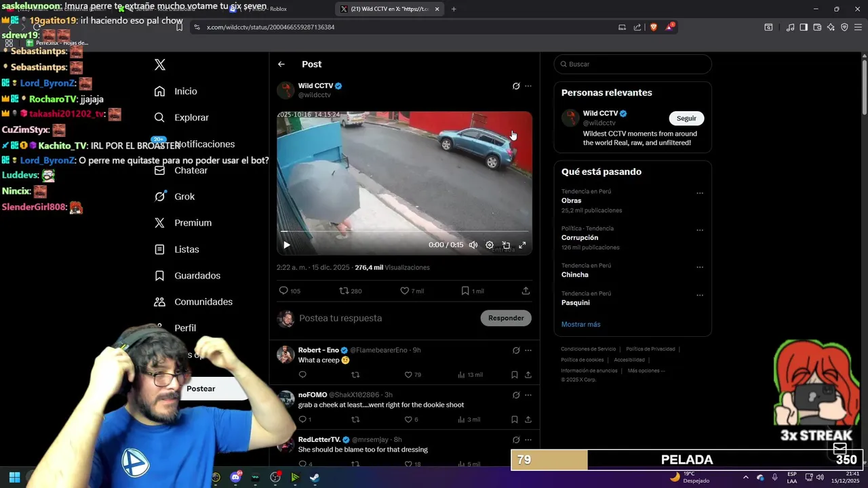868x488 pixels.
Task: Open Condiciones de Servicio link
Action: click(589, 349)
